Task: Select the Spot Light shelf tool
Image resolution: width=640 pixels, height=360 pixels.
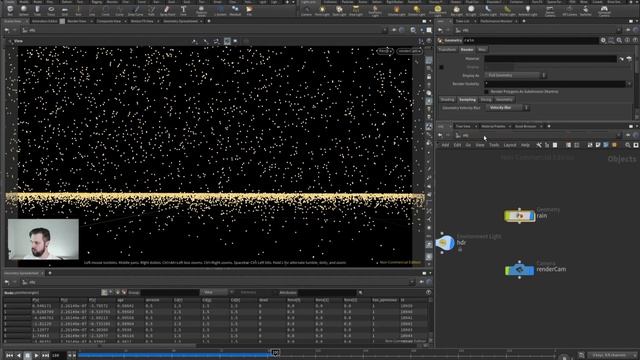Action: [x=339, y=10]
